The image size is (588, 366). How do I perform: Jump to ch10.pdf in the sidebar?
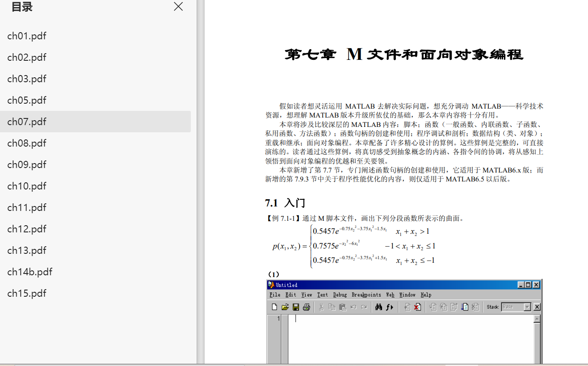click(x=95, y=186)
